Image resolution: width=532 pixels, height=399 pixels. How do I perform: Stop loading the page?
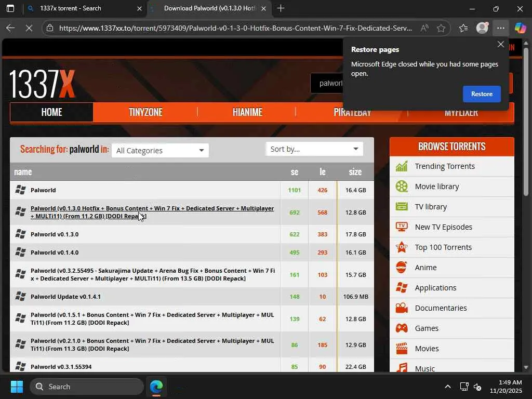pos(29,28)
